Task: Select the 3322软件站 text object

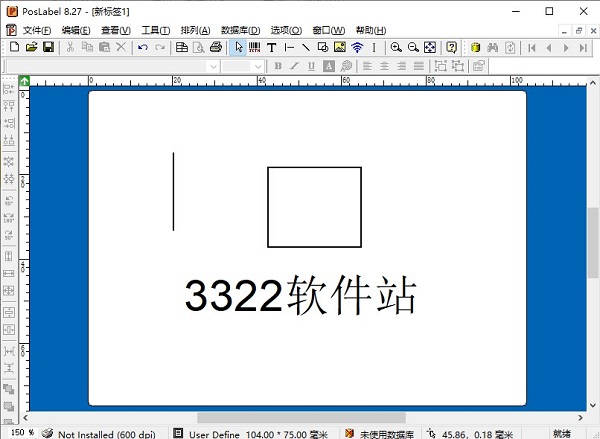Action: tap(300, 295)
